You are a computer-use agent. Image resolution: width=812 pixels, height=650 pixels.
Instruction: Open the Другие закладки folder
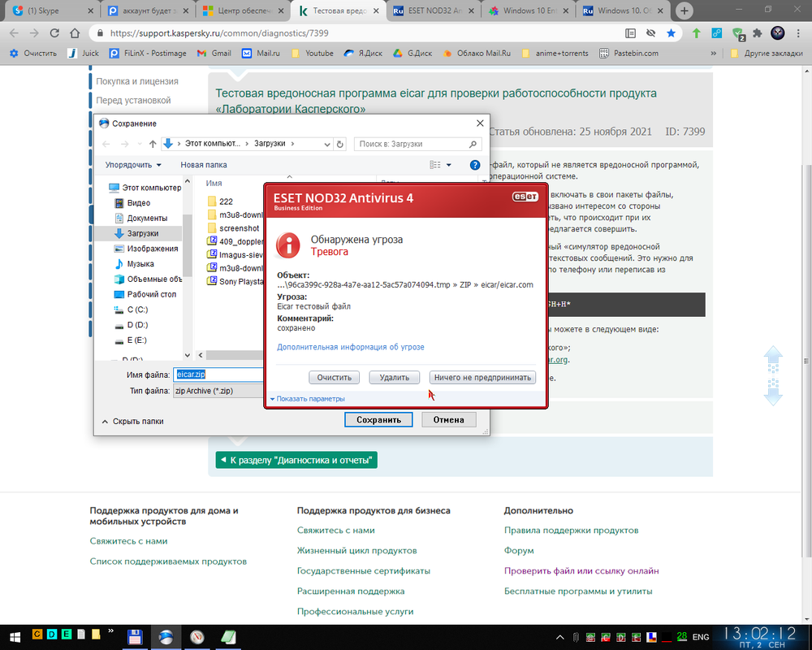(766, 54)
